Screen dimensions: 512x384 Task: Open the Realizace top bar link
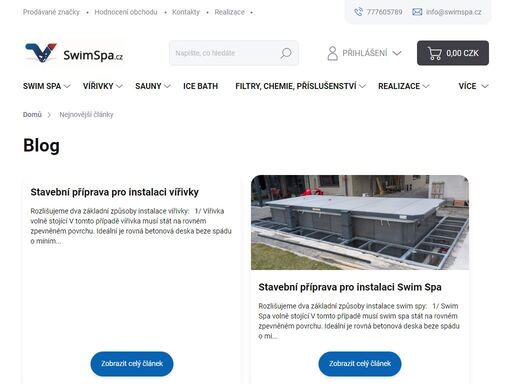(229, 12)
